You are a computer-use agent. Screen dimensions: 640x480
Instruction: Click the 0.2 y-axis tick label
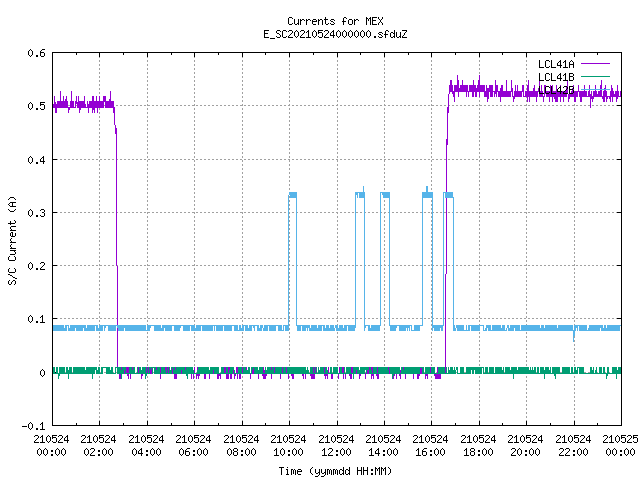click(x=36, y=266)
